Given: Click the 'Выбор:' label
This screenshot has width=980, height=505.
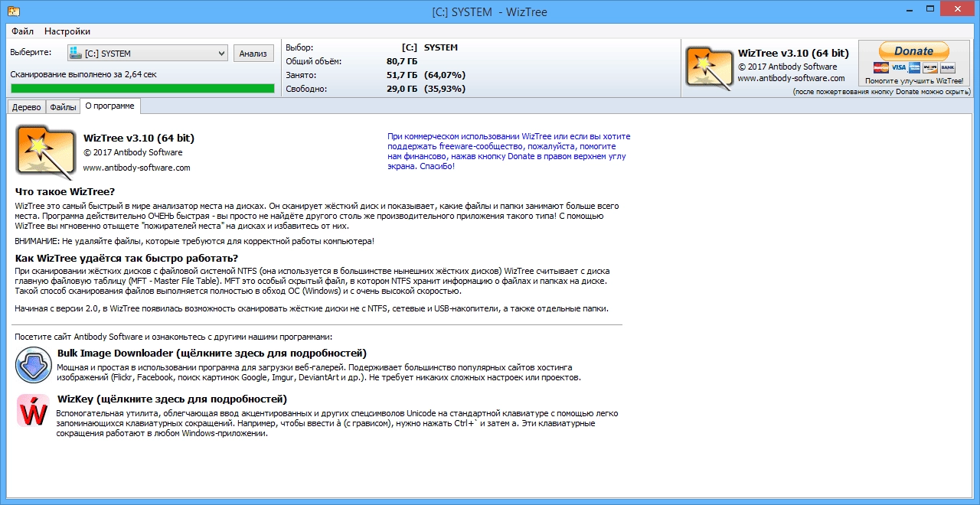Looking at the screenshot, I should 299,47.
